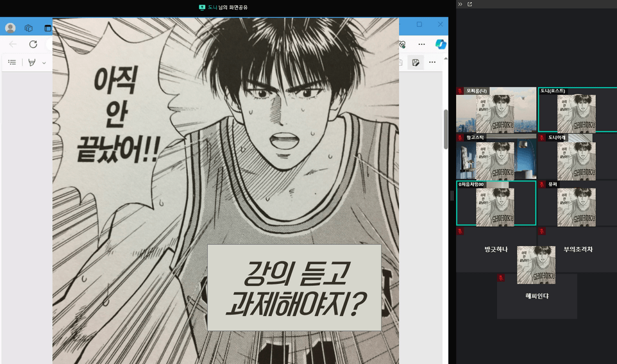Launch the Copilot sidebar icon
This screenshot has width=617, height=364.
[441, 44]
